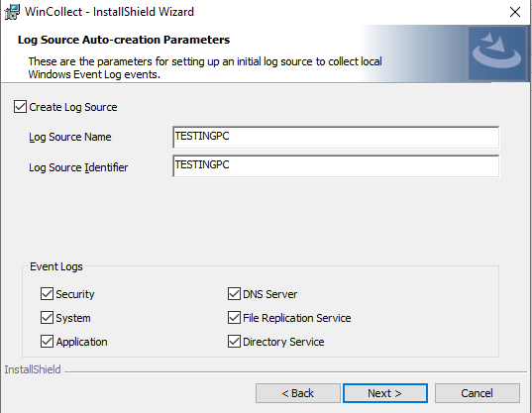Image resolution: width=532 pixels, height=413 pixels.
Task: Go to the next wizard step
Action: (x=385, y=393)
